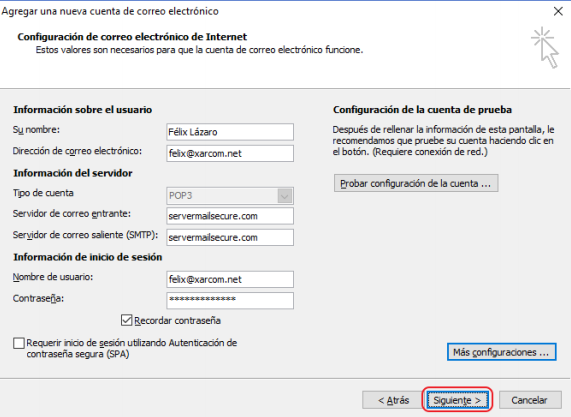
Task: Click the Recordar contraseña label text
Action: pos(177,321)
